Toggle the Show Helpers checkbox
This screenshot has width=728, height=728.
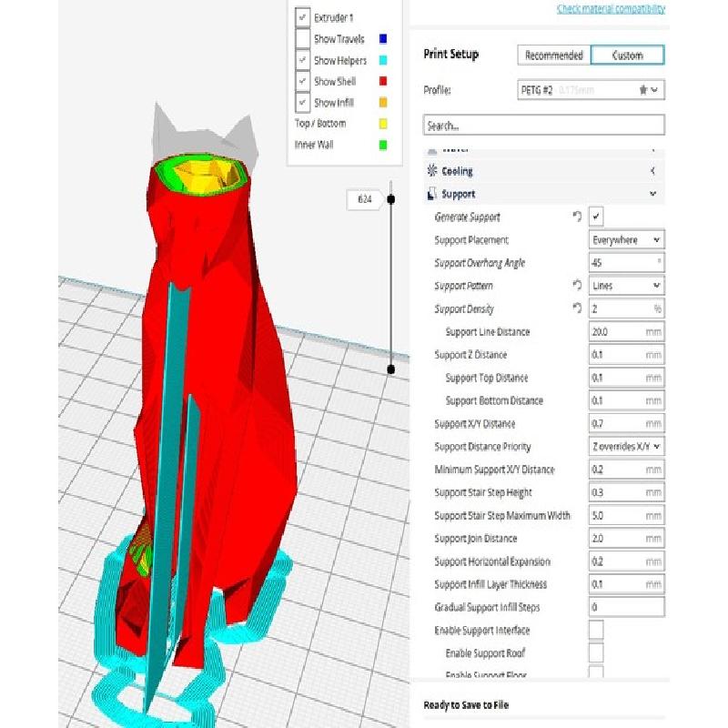pyautogui.click(x=303, y=60)
